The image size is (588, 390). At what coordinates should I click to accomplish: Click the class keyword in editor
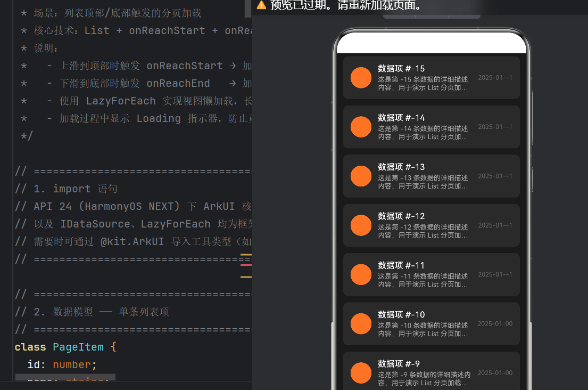[x=30, y=347]
